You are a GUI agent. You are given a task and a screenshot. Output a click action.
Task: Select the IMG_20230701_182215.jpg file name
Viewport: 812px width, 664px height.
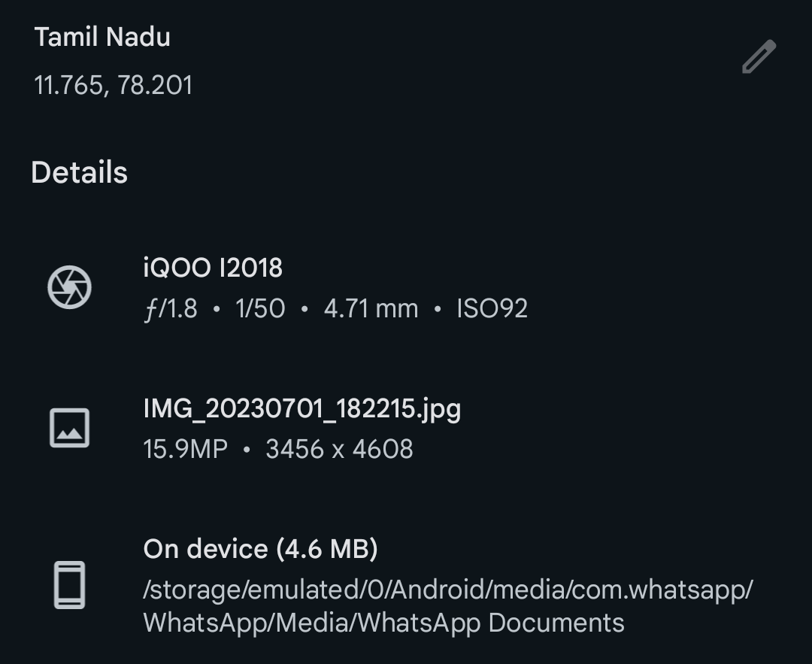tap(302, 409)
